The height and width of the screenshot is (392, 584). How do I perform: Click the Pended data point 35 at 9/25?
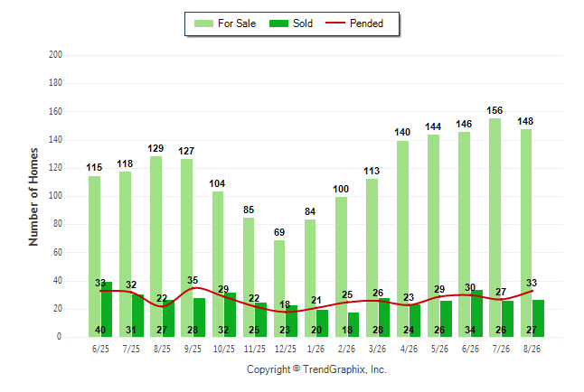(x=193, y=288)
